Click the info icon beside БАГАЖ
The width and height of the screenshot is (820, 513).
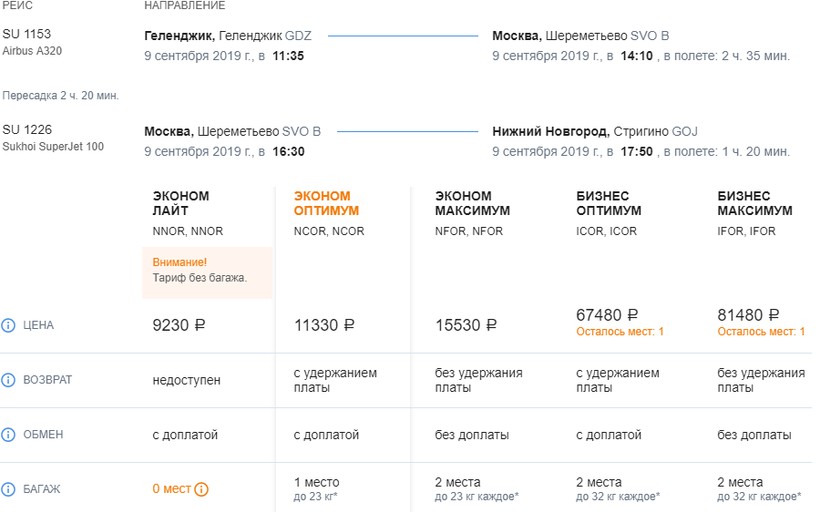(x=9, y=489)
